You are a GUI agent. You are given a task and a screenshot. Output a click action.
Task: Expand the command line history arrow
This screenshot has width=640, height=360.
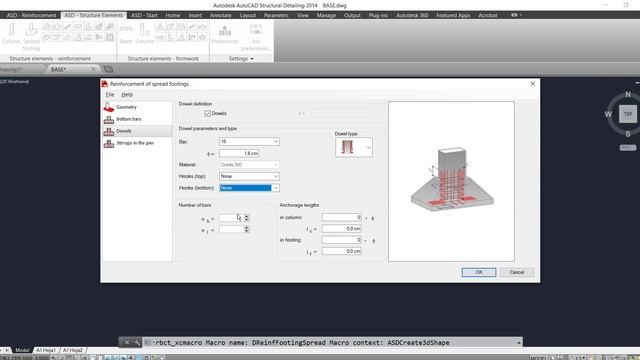pos(519,343)
